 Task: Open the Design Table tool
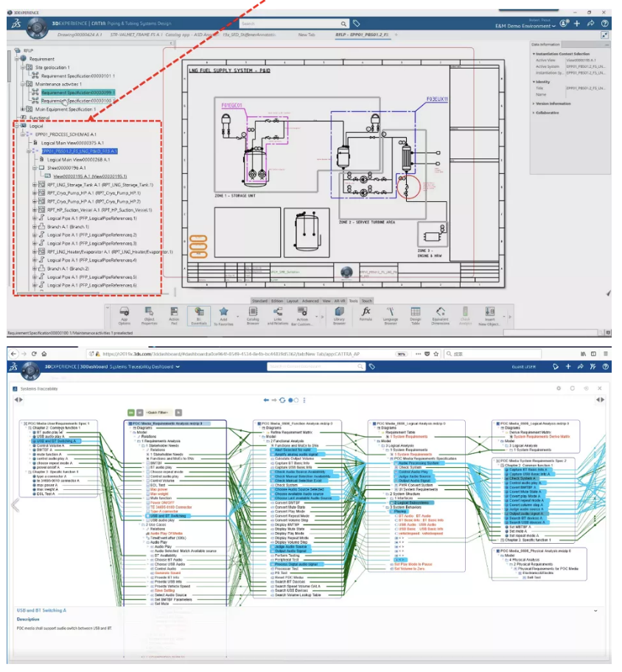[416, 316]
